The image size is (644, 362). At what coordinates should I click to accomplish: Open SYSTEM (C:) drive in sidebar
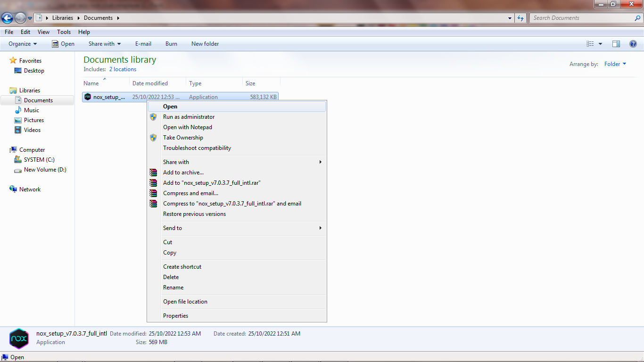point(39,160)
